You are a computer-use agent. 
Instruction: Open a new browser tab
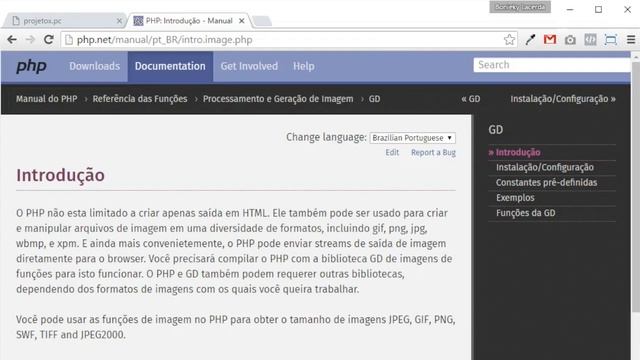tap(262, 21)
